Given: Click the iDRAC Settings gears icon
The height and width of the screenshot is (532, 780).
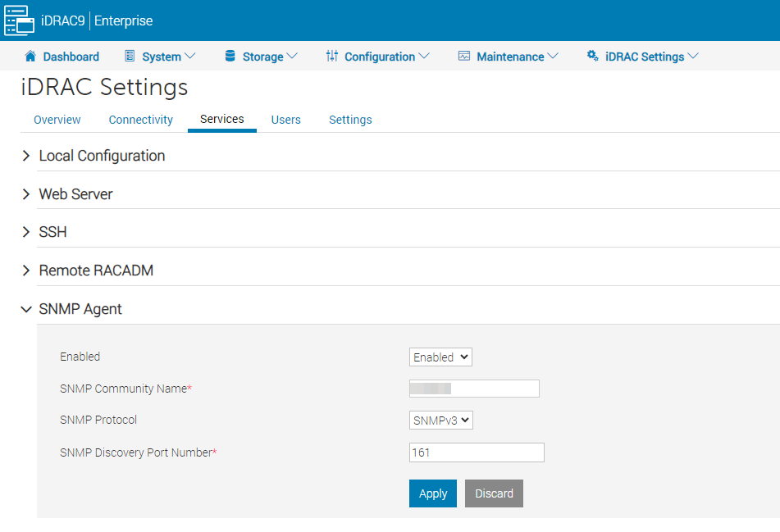Looking at the screenshot, I should [592, 56].
